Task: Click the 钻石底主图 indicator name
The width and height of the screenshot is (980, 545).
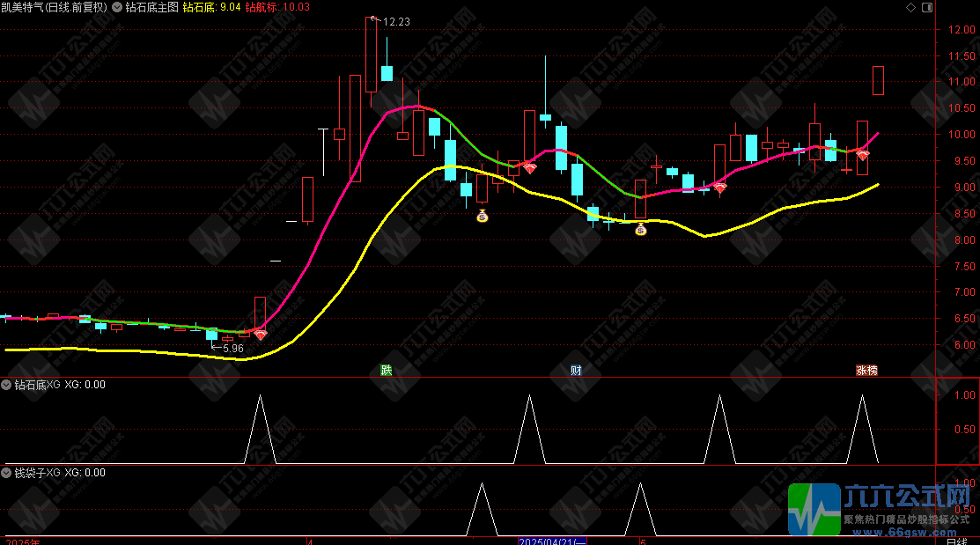Action: pos(151,6)
